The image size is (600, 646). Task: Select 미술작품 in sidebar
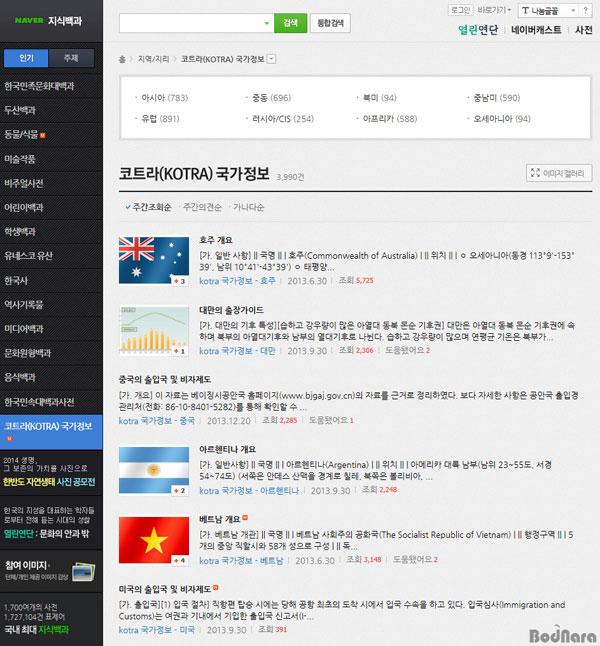click(x=51, y=159)
